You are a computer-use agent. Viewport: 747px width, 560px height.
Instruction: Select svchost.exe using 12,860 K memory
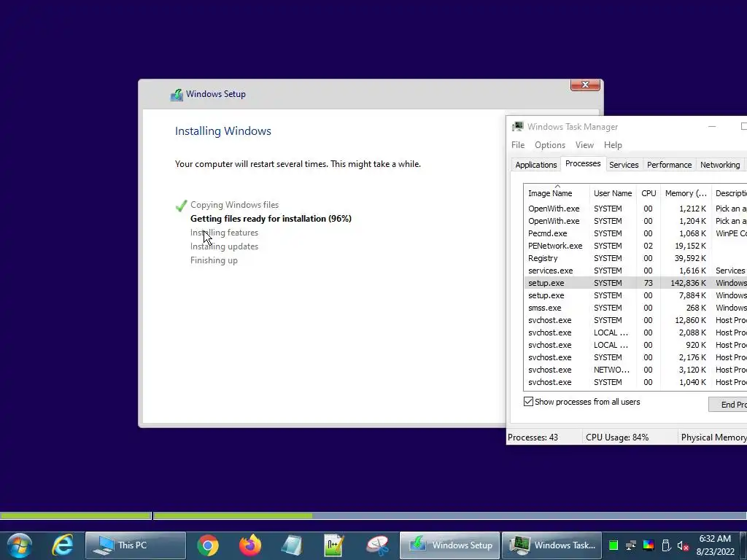(635, 320)
